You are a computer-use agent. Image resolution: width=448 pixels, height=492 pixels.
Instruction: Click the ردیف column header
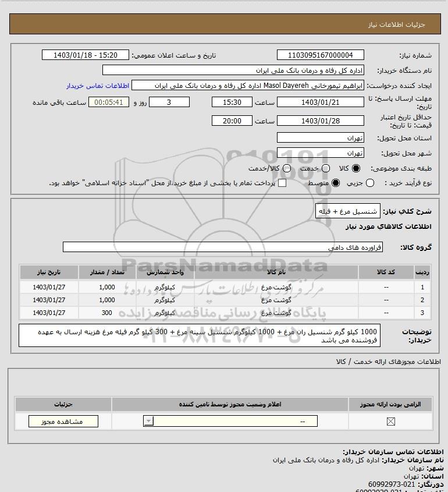point(422,272)
